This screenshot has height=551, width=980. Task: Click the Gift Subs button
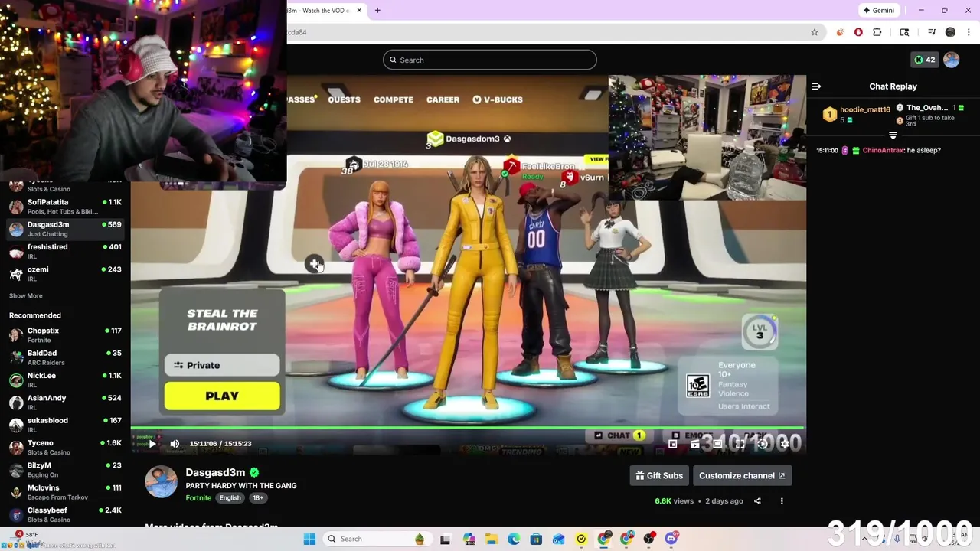pyautogui.click(x=659, y=476)
